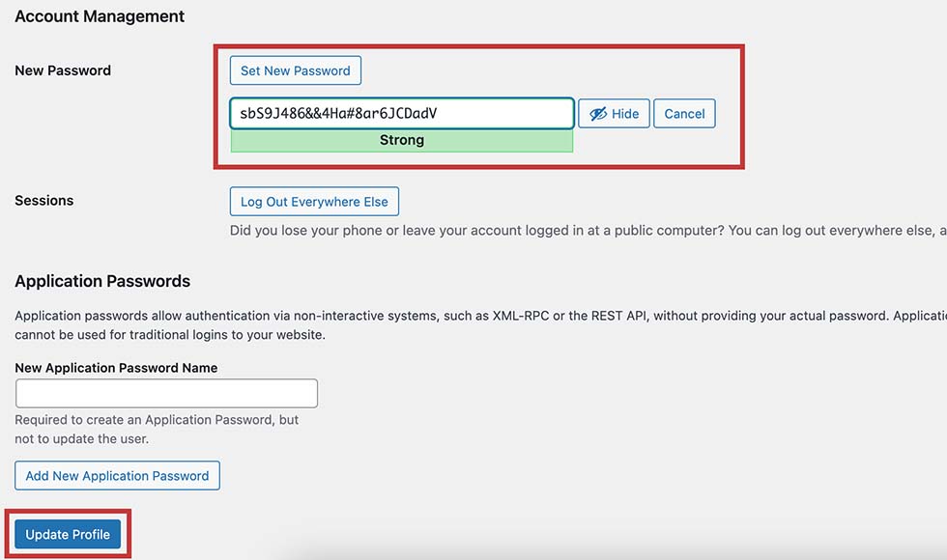Focus the generated password input field
The image size is (947, 560).
[x=402, y=114]
